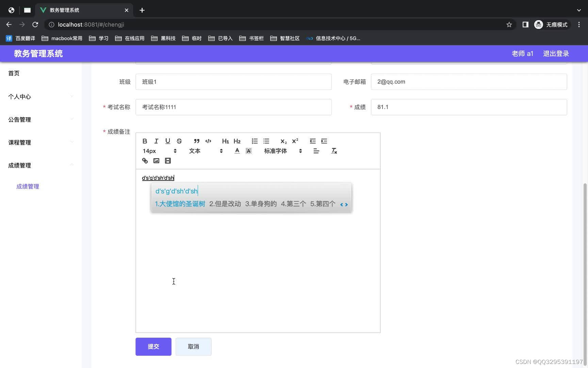
Task: Open the 在线应用 bookmark folder
Action: tap(130, 39)
